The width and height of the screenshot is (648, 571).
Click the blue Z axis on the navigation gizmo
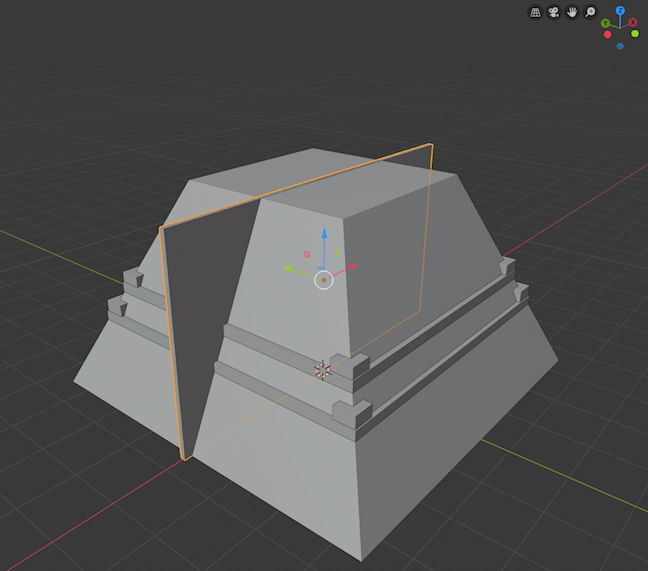point(620,11)
